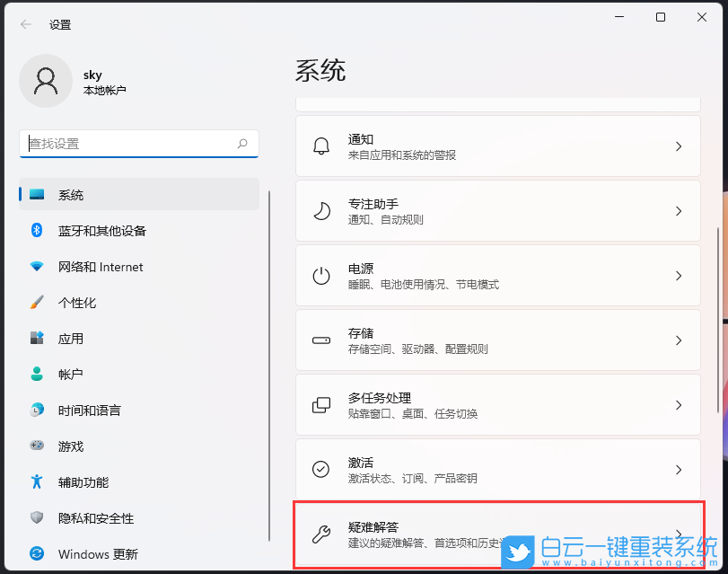Image resolution: width=728 pixels, height=574 pixels.
Task: Open 应用 via its grid icon
Action: [x=37, y=339]
